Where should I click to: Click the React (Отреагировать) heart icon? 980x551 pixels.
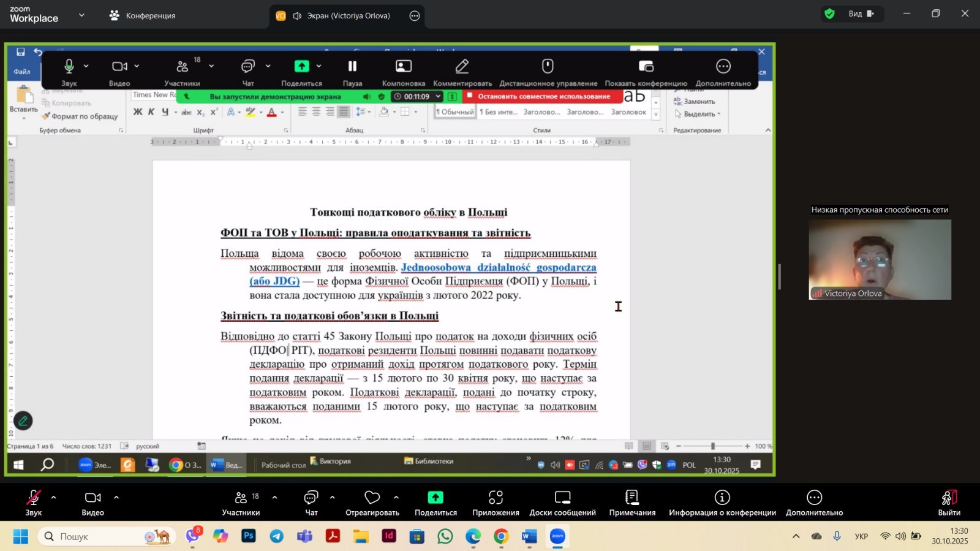tap(372, 498)
